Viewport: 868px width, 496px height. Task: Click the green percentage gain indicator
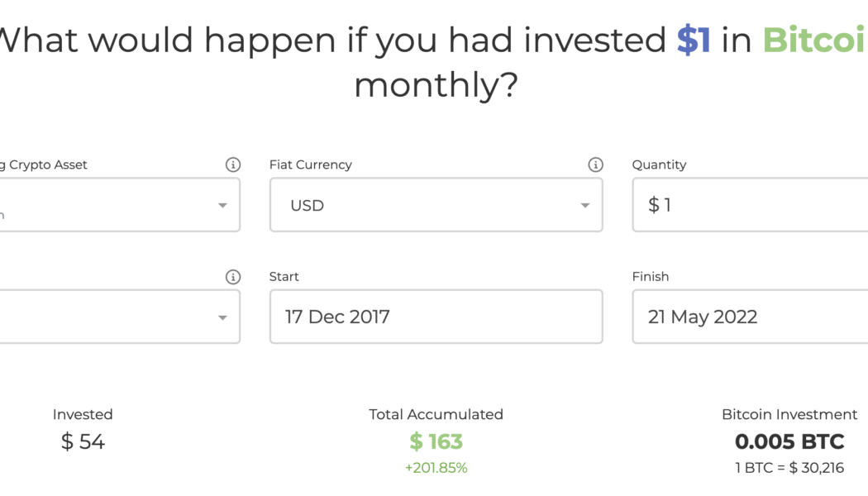(436, 467)
